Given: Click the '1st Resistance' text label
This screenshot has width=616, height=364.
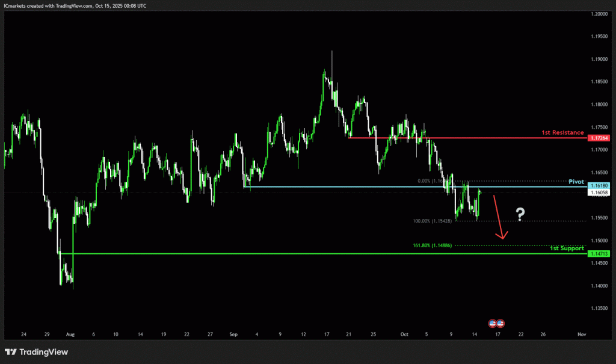Looking at the screenshot, I should 562,132.
